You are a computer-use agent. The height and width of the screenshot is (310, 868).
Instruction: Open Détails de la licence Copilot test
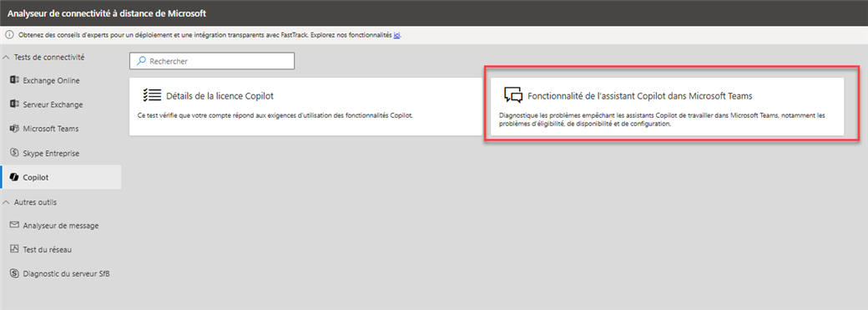[305, 106]
